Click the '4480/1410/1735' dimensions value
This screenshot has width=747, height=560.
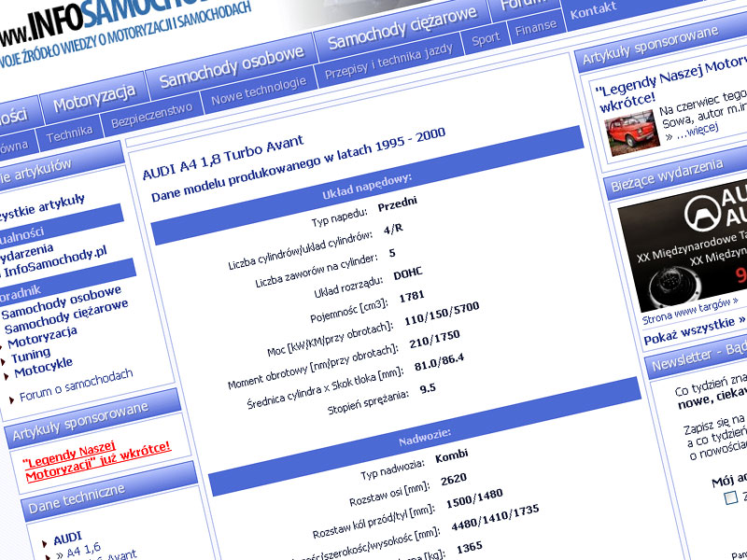click(x=496, y=518)
